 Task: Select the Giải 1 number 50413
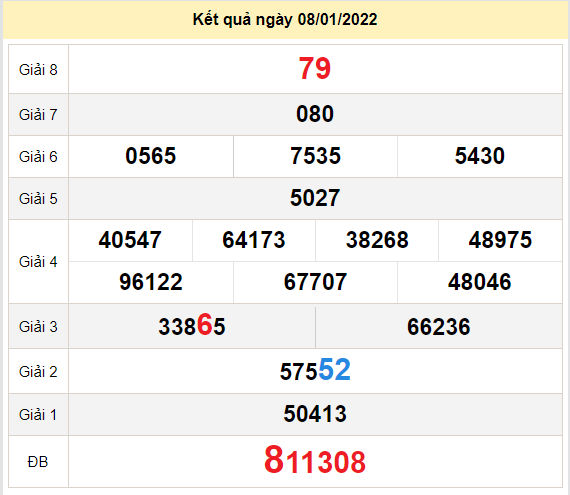[x=315, y=414]
